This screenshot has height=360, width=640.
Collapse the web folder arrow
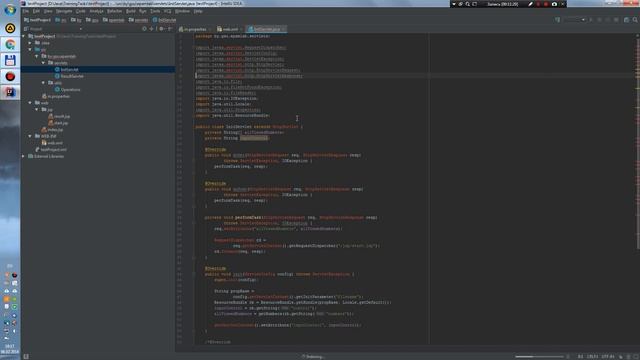click(30, 103)
